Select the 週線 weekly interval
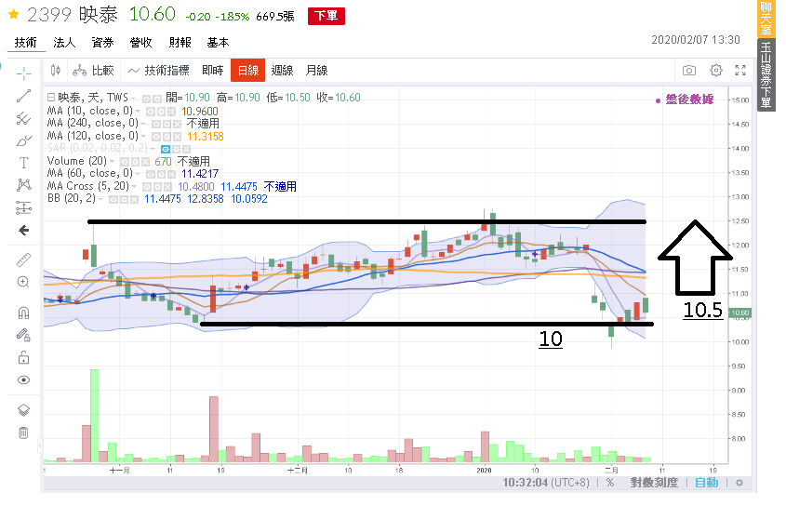The image size is (786, 532). point(282,71)
